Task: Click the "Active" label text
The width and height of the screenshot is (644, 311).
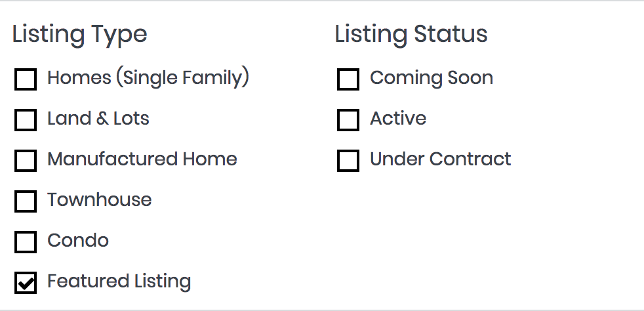Action: point(398,119)
